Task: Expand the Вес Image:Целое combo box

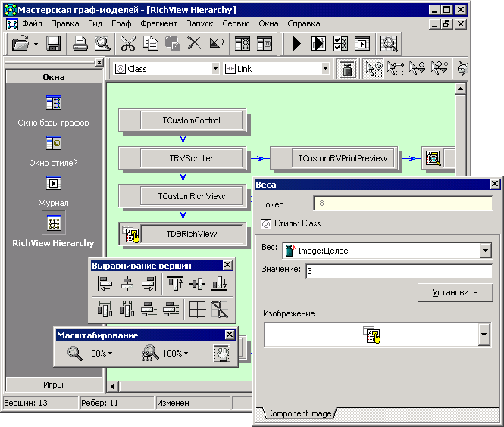Action: [485, 251]
